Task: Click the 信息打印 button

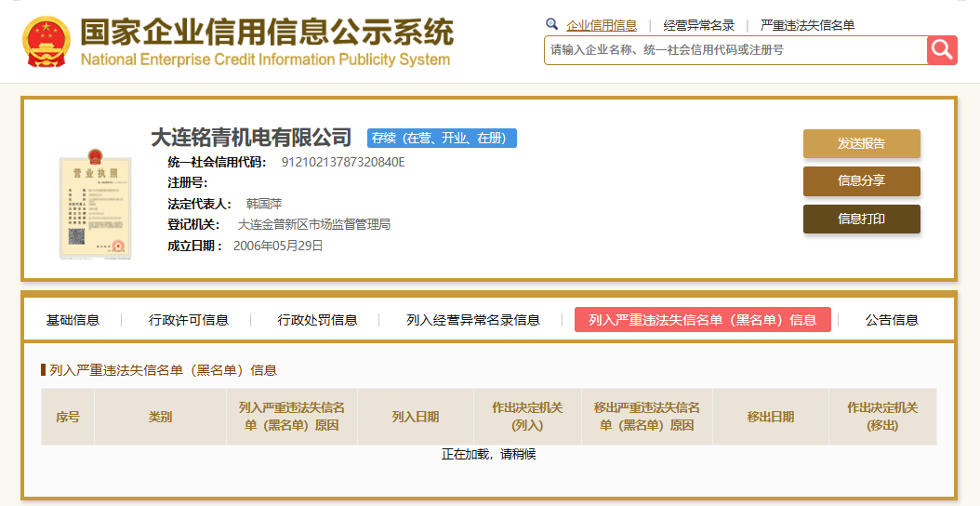Action: [x=861, y=219]
